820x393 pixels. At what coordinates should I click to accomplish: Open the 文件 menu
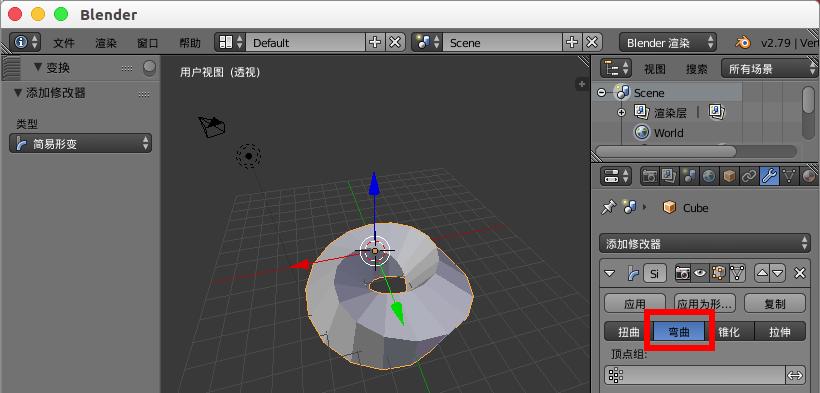[x=64, y=43]
